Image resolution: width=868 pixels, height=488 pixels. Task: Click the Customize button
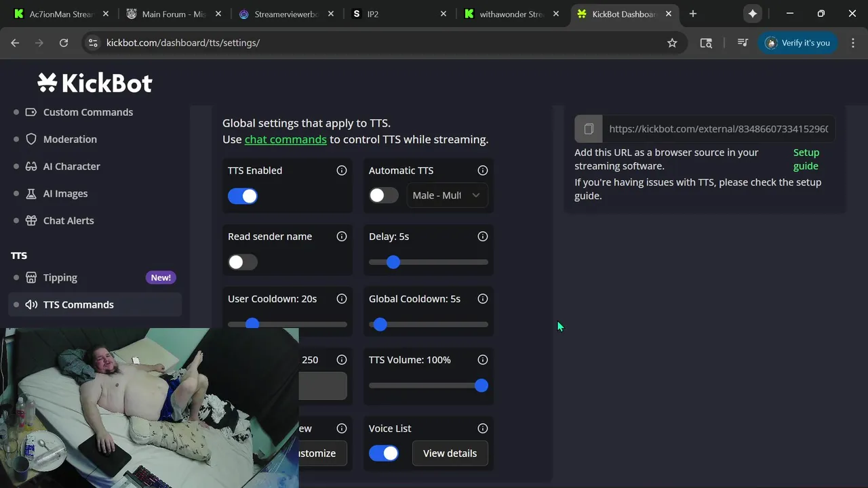pyautogui.click(x=323, y=453)
